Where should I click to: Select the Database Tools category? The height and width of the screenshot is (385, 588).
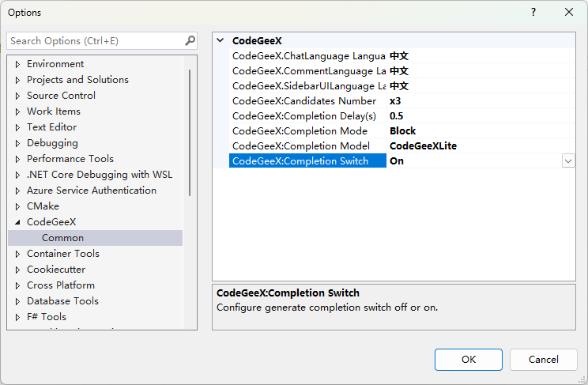click(62, 301)
